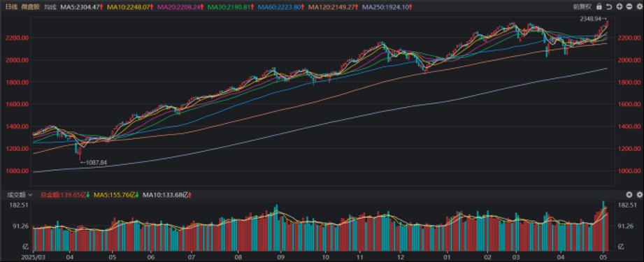Click the MA20:2208.24 legend

pos(181,7)
